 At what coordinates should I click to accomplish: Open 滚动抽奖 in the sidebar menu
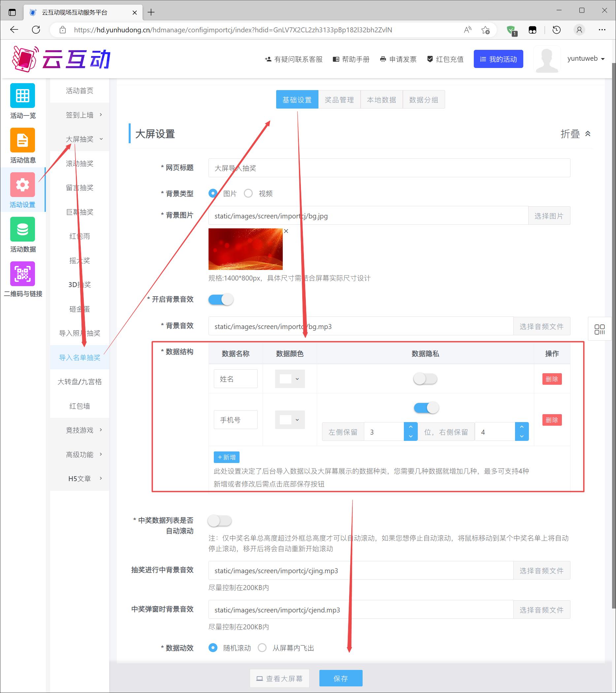[x=80, y=163]
